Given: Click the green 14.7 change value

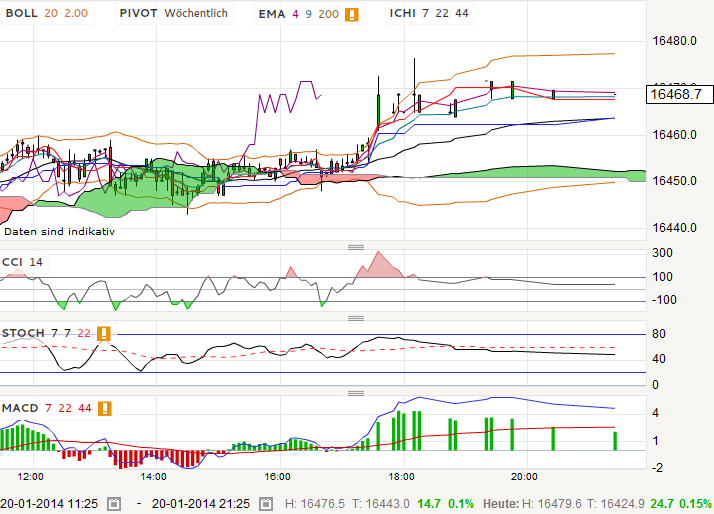Looking at the screenshot, I should (x=429, y=504).
